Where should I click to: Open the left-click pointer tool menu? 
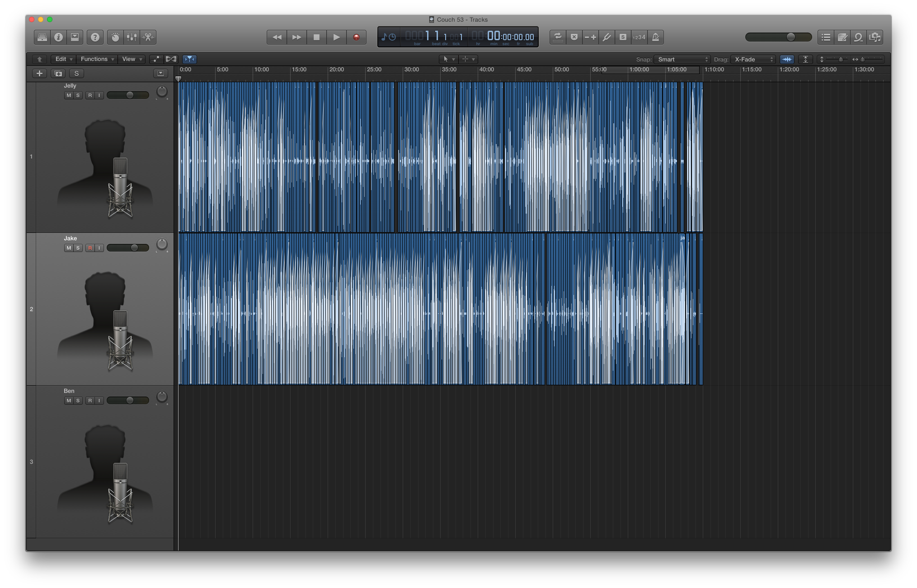448,59
